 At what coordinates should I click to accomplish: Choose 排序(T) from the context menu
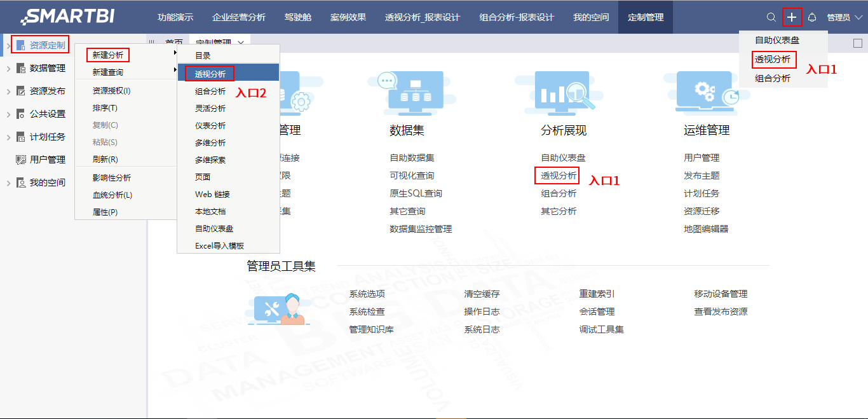click(126, 108)
